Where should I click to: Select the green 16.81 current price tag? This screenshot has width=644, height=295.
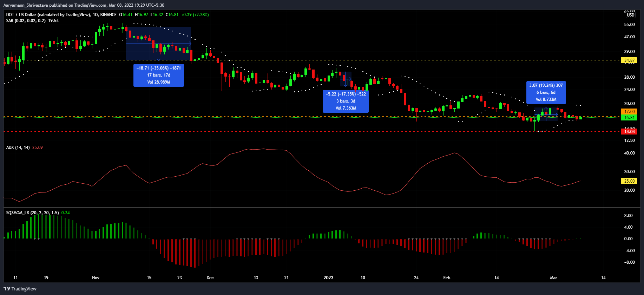629,118
